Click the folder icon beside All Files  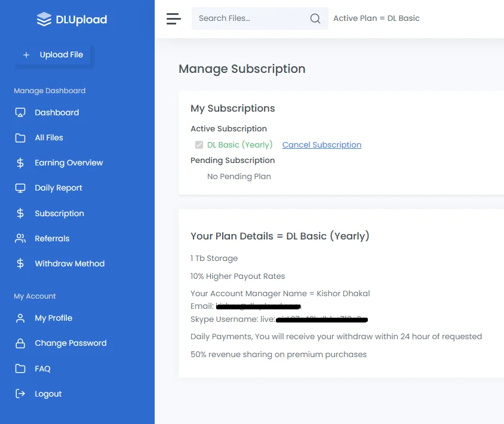20,137
